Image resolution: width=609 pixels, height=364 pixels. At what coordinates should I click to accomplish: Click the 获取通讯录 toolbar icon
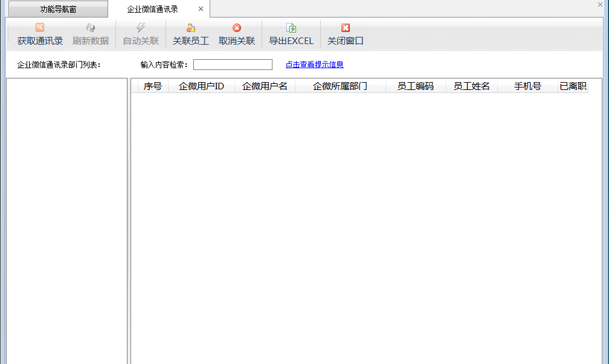(x=40, y=28)
